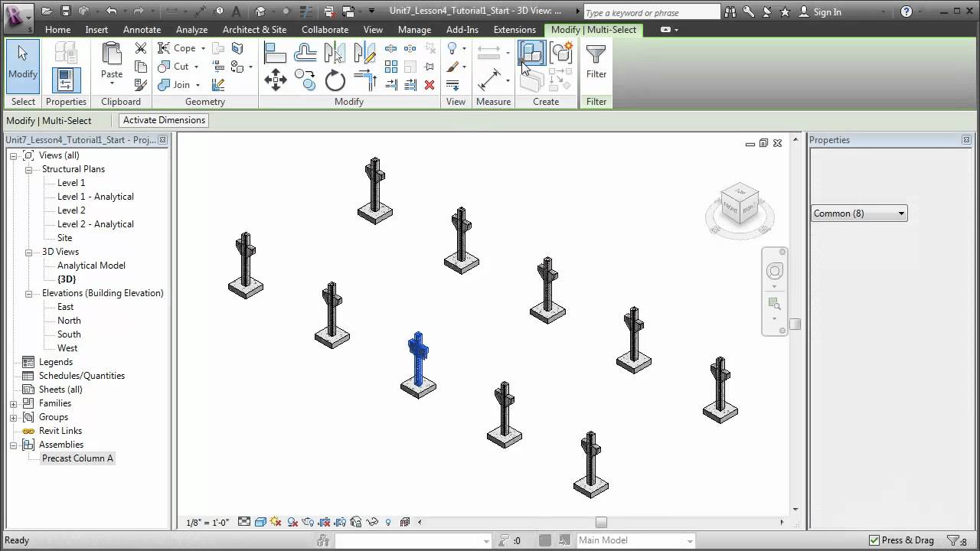Click the binoculars search icon

point(730,11)
